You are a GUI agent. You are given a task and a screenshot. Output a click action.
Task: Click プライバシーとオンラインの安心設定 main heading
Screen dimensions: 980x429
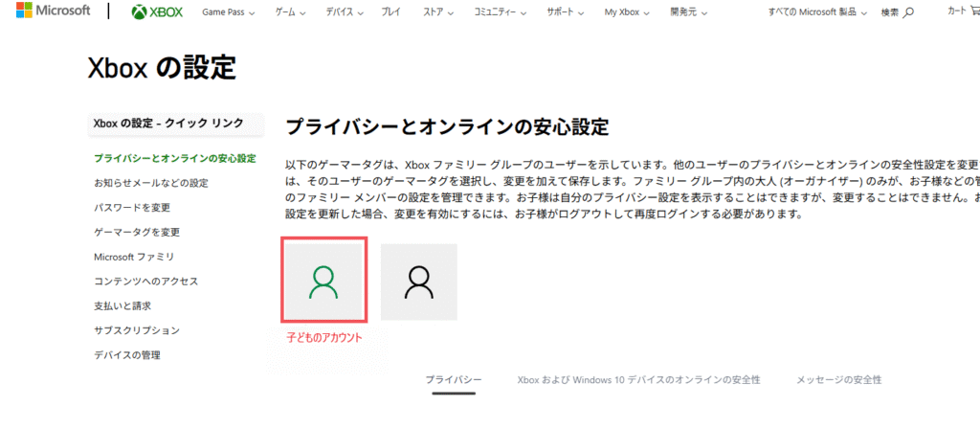(447, 127)
